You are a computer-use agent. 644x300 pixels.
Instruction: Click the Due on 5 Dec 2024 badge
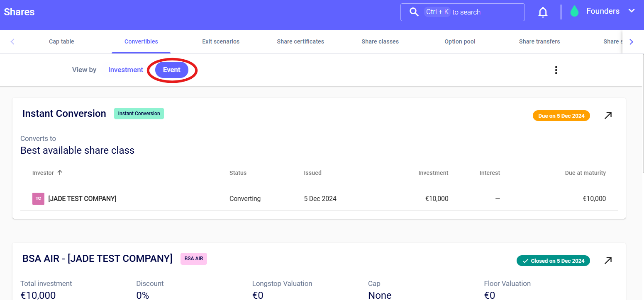(x=561, y=116)
